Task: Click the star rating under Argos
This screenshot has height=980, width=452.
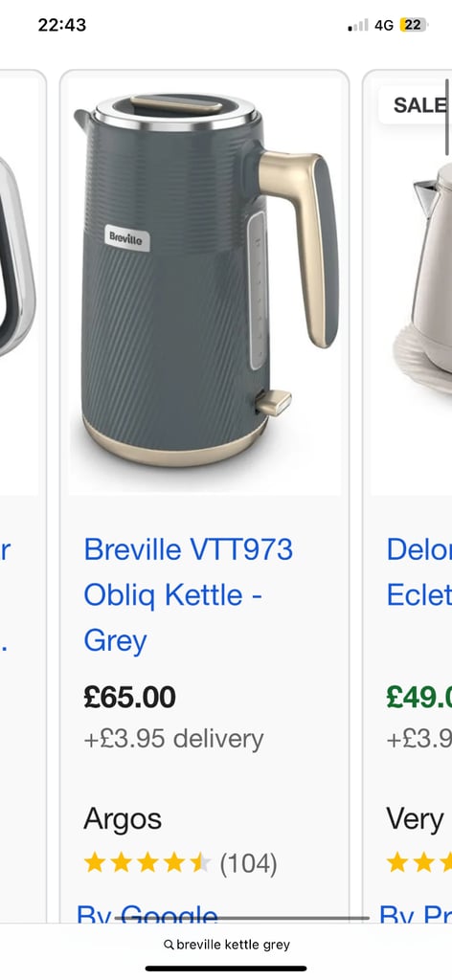Action: (x=147, y=863)
